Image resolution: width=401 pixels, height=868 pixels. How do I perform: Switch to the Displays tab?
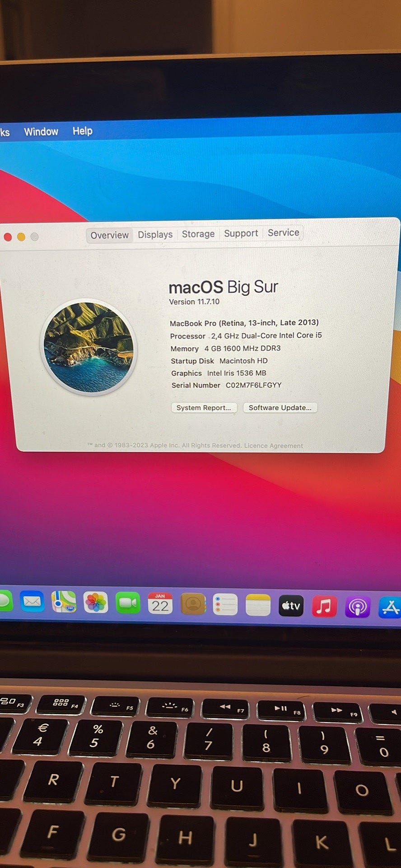(155, 235)
